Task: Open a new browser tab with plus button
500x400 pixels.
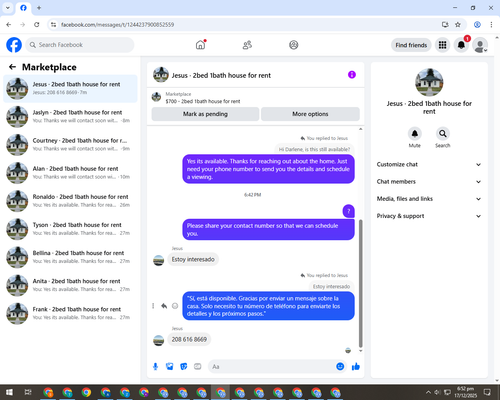Action: click(39, 7)
